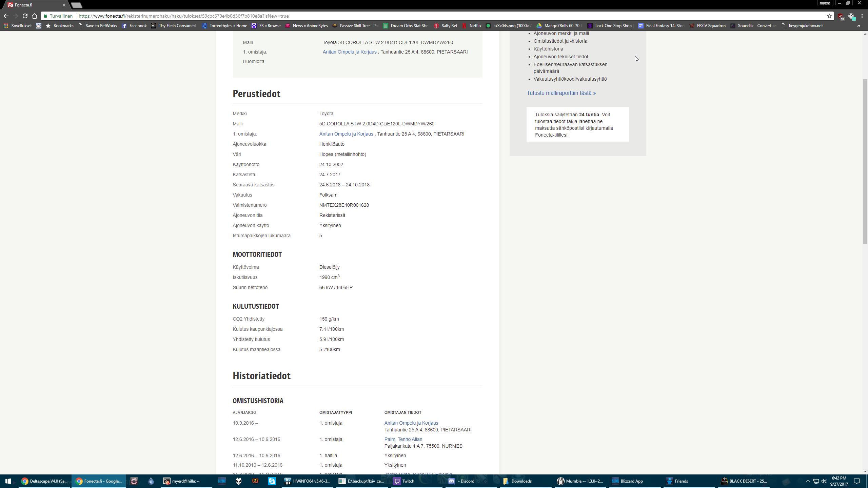Select the chassis number NMTEX28E40R001628

(x=344, y=205)
